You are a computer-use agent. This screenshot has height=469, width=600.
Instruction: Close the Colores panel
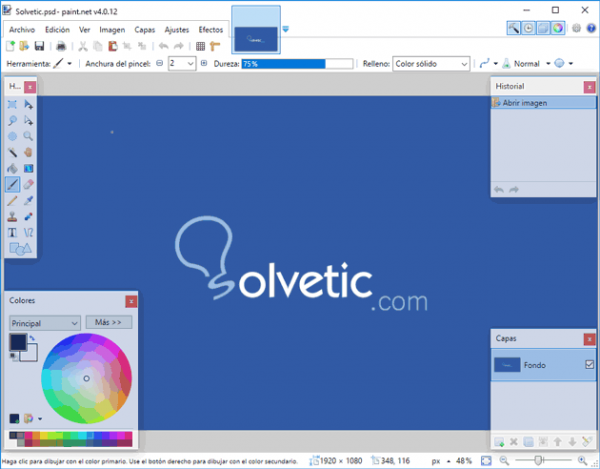[131, 301]
